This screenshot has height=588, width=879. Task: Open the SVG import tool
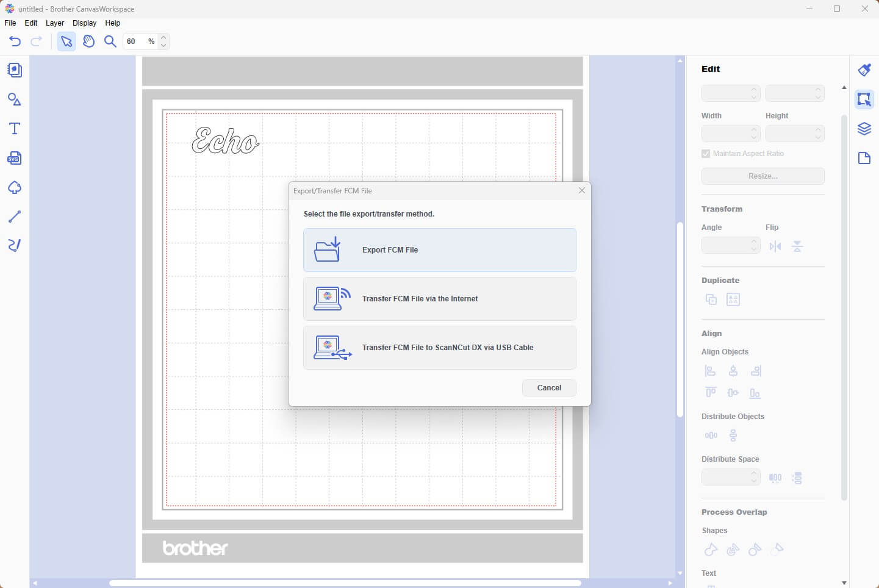click(x=14, y=158)
